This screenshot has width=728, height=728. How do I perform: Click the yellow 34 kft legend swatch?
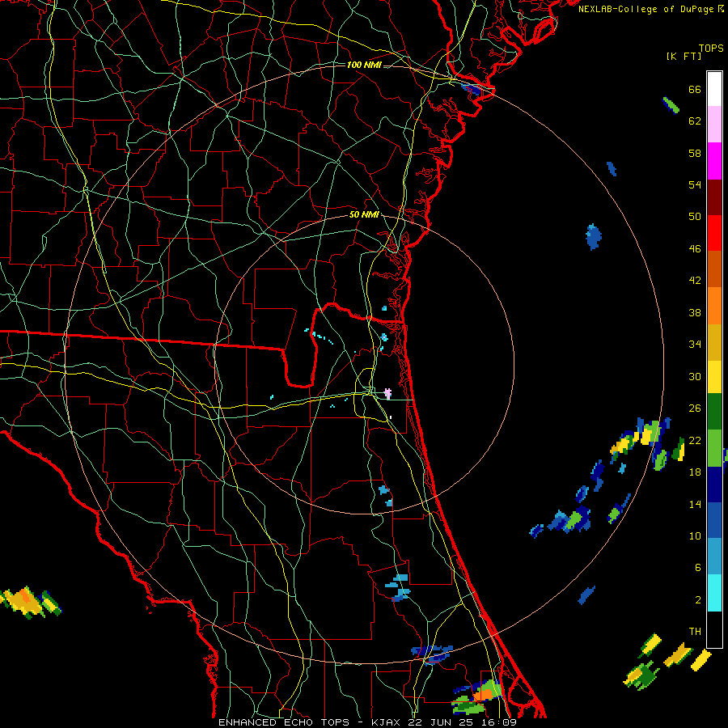pyautogui.click(x=714, y=376)
